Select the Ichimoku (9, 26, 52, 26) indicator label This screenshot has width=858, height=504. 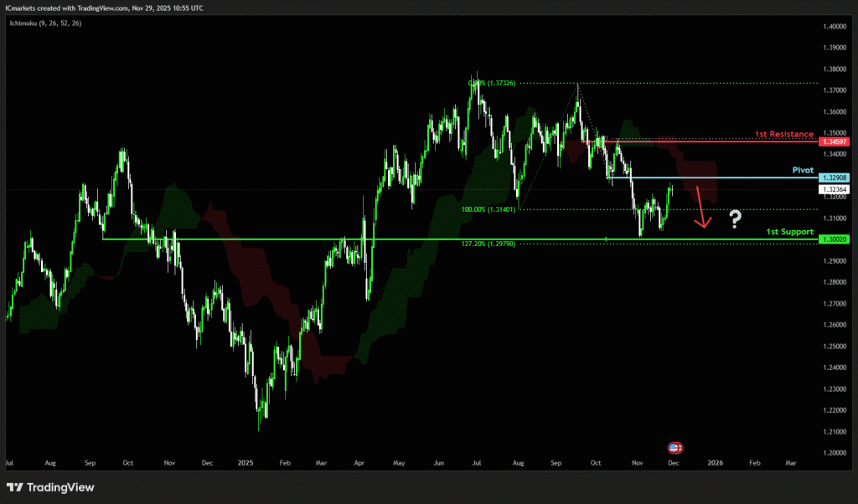click(x=44, y=22)
